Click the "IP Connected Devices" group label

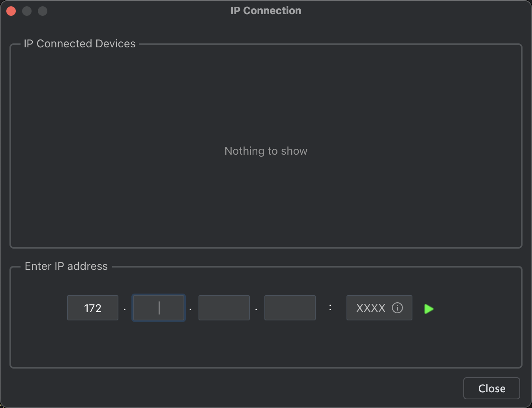[80, 44]
